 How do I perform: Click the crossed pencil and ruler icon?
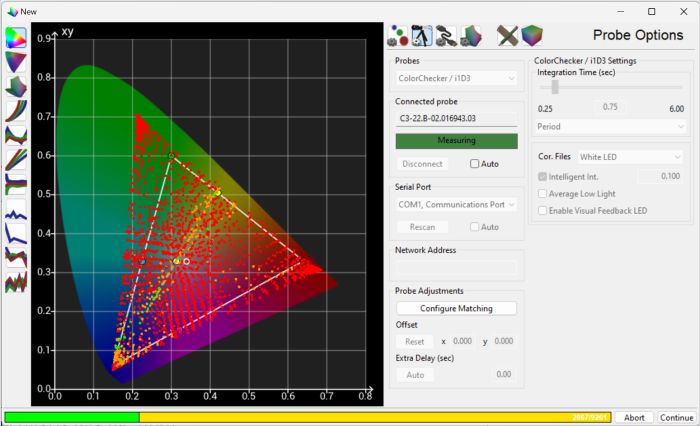click(508, 36)
